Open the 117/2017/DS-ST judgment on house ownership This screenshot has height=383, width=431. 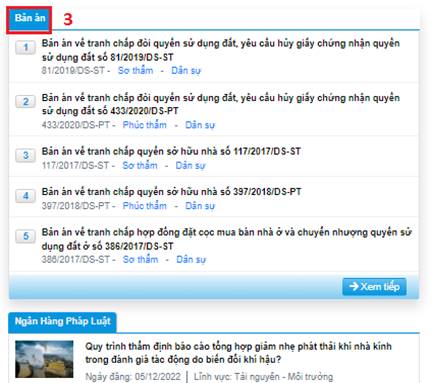(171, 151)
